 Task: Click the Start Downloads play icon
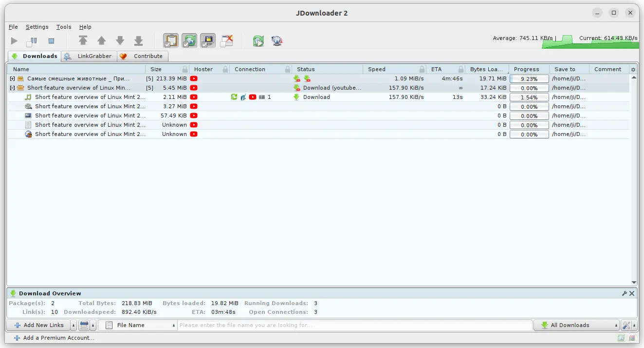[14, 41]
